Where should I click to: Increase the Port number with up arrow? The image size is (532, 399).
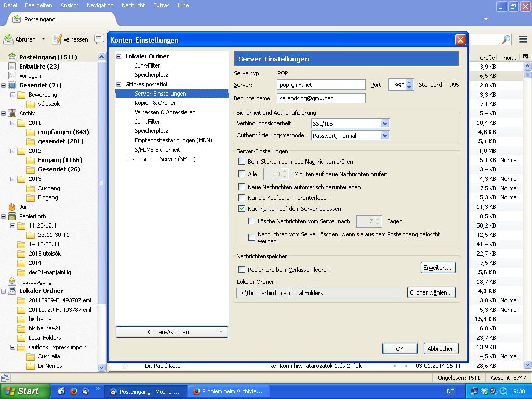409,82
